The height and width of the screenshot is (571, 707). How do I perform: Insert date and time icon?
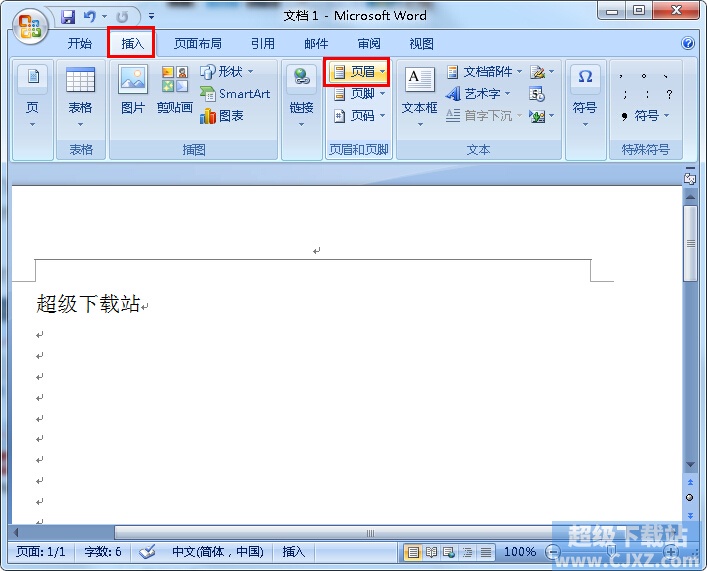(x=537, y=94)
